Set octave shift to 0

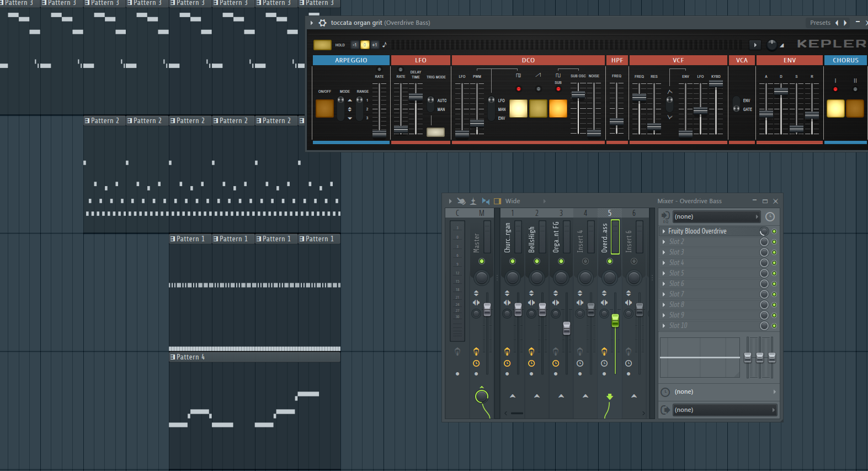(x=365, y=45)
